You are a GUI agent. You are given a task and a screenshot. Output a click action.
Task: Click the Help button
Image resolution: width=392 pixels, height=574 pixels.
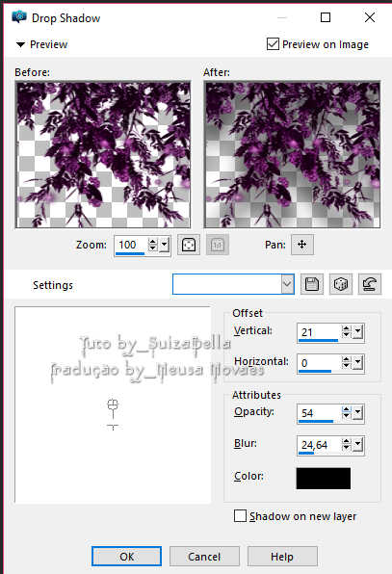[x=282, y=557]
